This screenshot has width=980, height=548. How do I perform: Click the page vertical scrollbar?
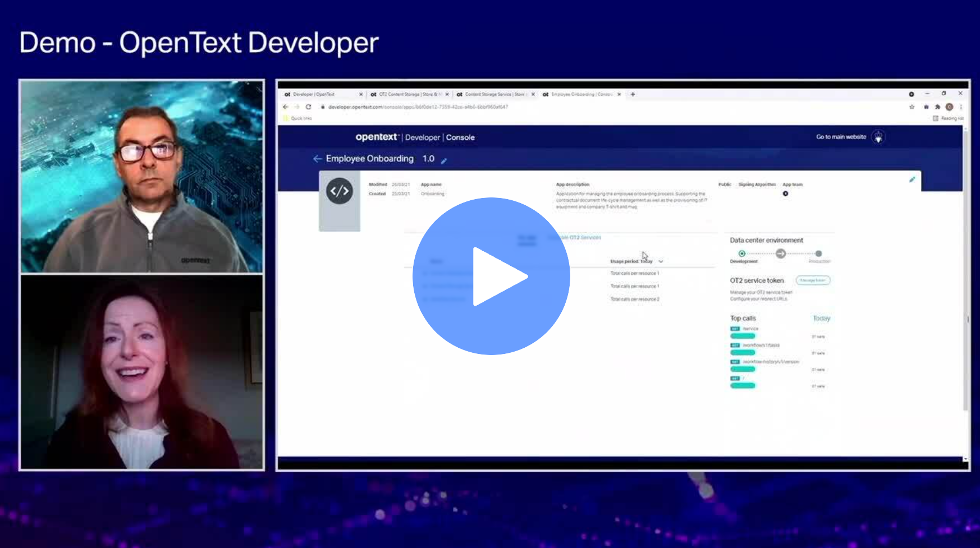point(965,269)
